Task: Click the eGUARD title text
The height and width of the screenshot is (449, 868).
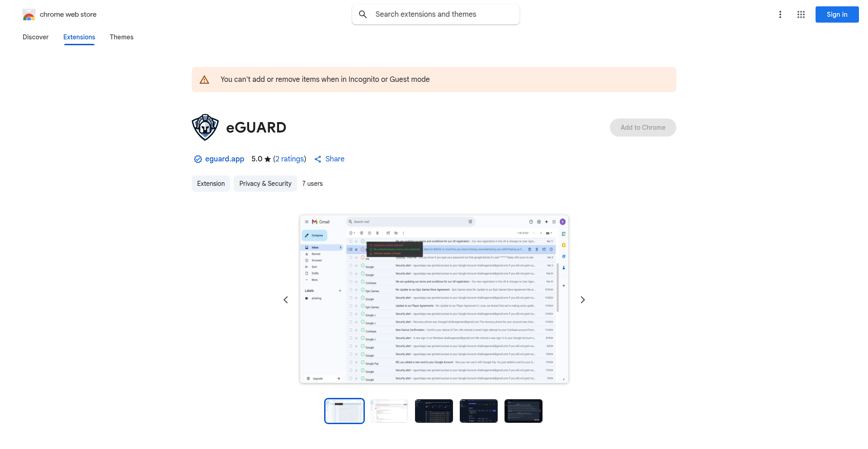Action: [x=256, y=128]
